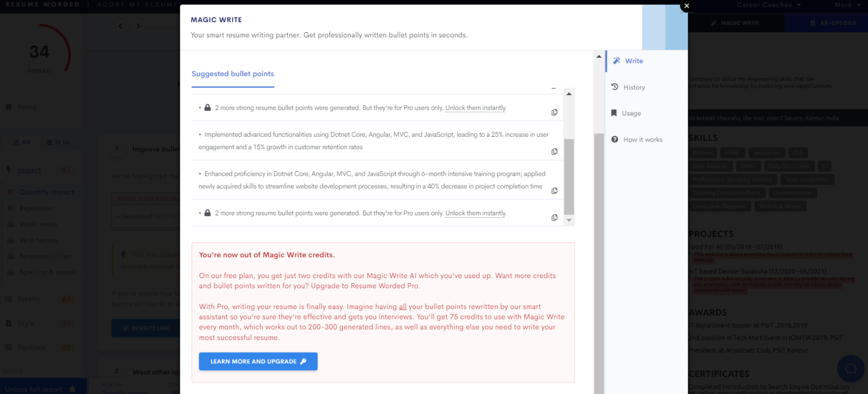The image size is (868, 394).
Task: Click the Rewrite Line button behind dialog
Action: tap(145, 328)
